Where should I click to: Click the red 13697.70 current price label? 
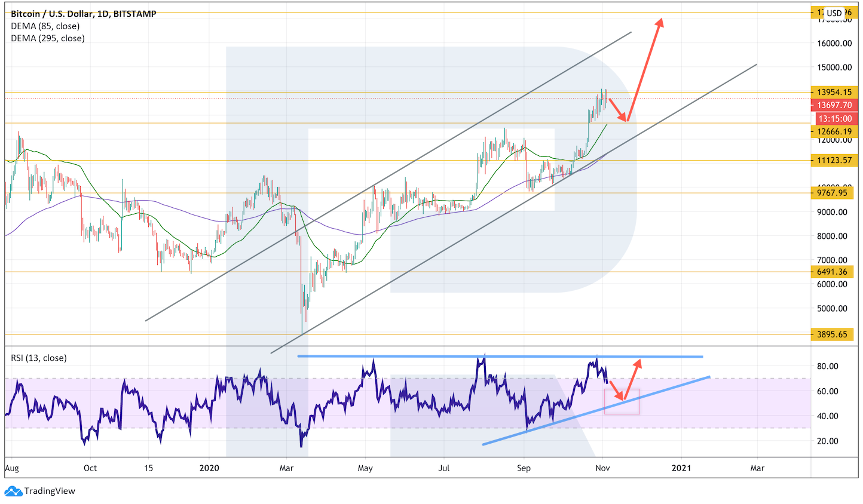834,105
